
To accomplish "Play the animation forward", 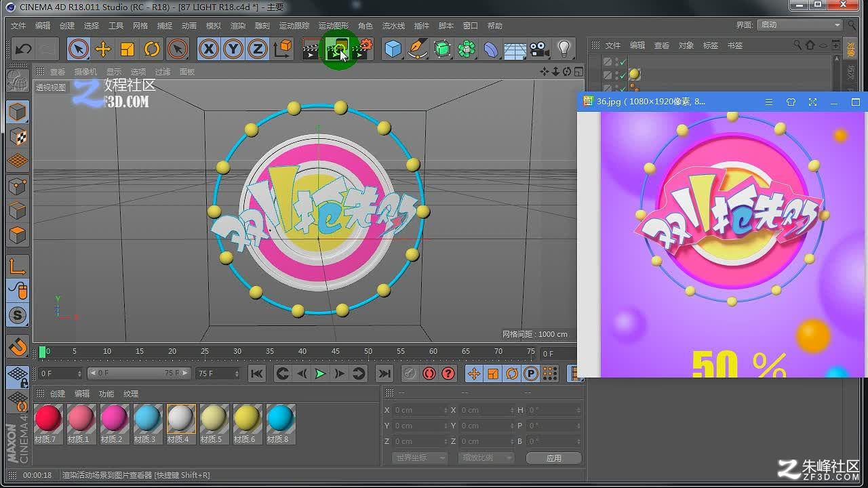I will pos(321,373).
